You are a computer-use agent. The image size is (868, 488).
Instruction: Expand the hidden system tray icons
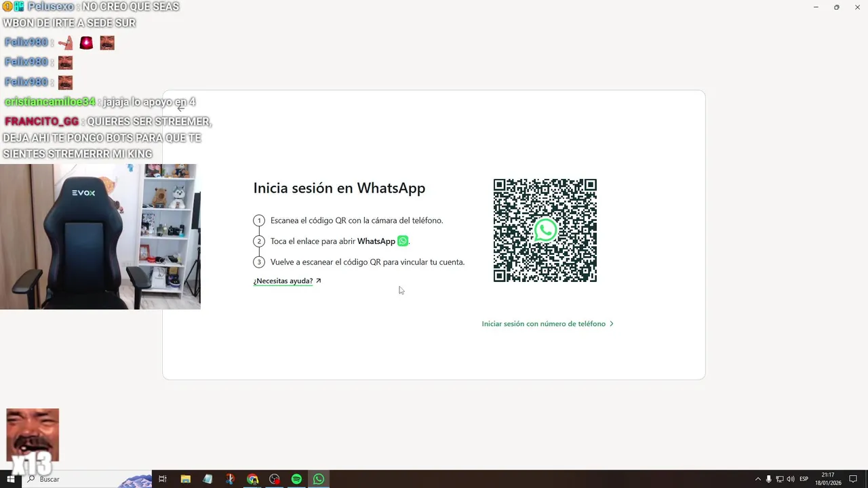758,479
